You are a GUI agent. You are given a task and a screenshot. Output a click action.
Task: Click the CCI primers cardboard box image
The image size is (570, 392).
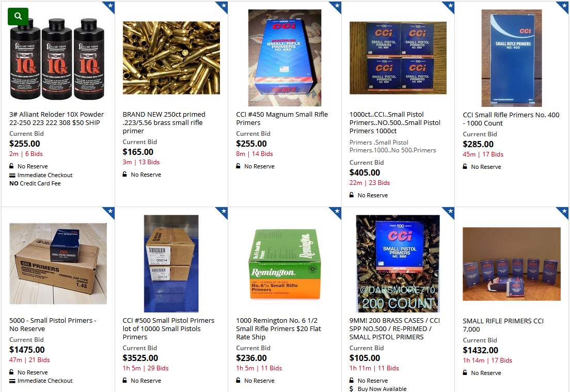58,263
